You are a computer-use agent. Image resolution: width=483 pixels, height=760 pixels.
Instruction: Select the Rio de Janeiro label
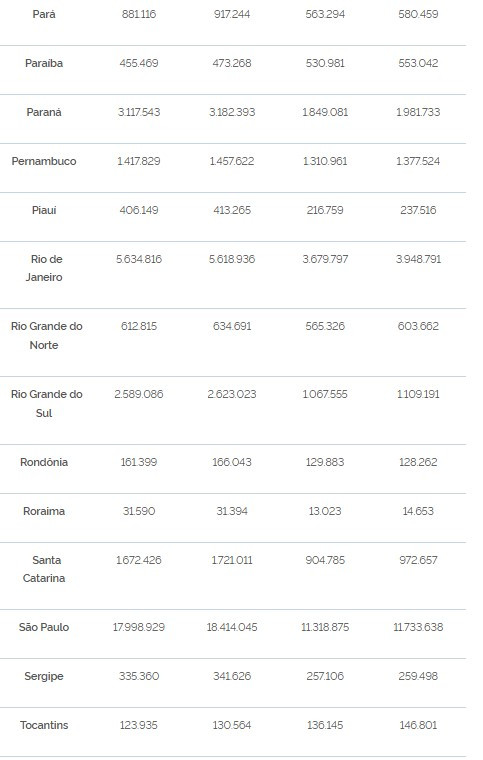pos(44,268)
